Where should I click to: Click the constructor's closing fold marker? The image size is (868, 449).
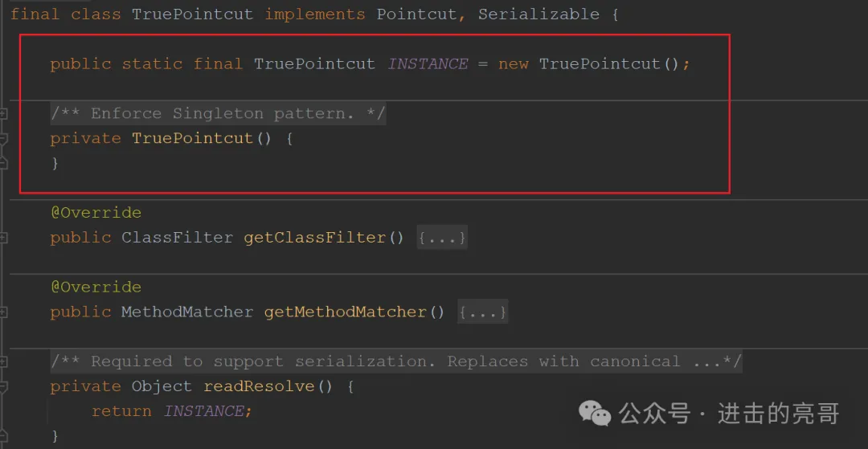coord(3,163)
